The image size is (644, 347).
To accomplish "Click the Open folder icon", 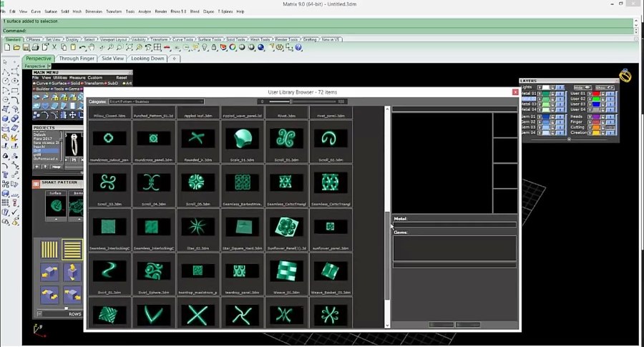I will click(16, 48).
